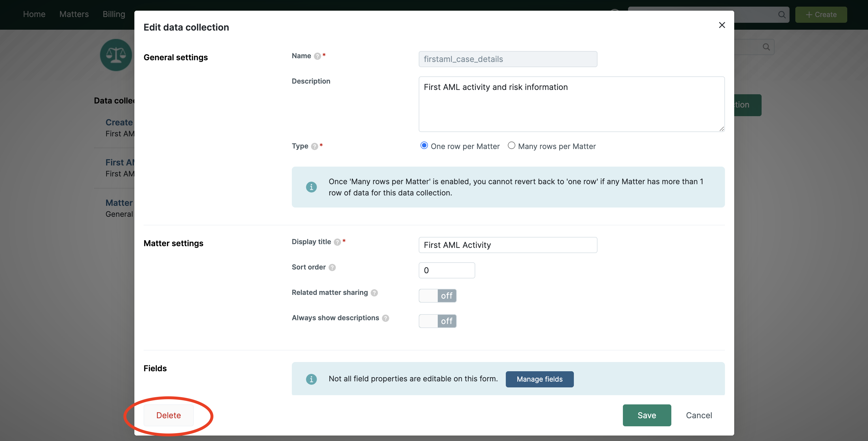Select One row per Matter option

(424, 146)
